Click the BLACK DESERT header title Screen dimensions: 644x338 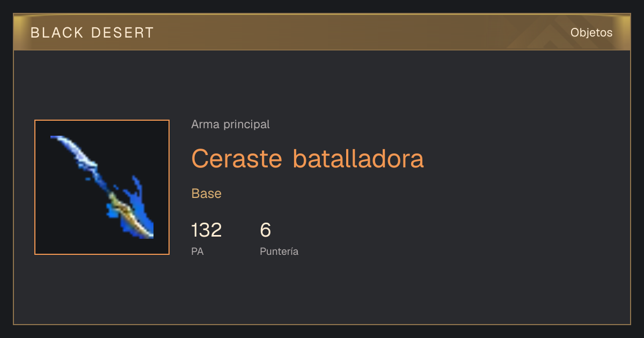[92, 33]
